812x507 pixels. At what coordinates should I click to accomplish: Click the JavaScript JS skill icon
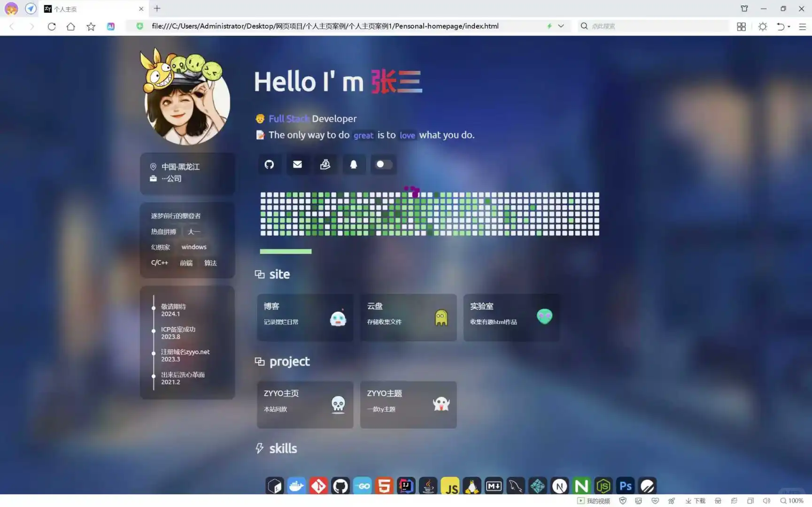[450, 486]
